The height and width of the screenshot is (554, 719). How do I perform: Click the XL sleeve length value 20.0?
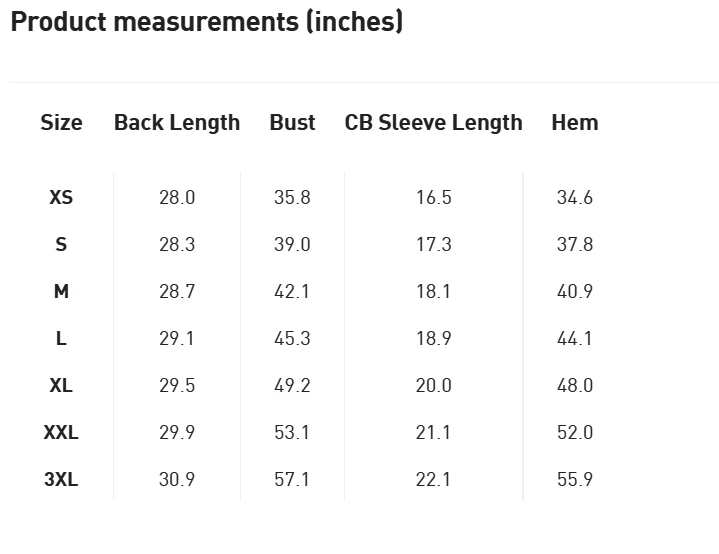(433, 385)
